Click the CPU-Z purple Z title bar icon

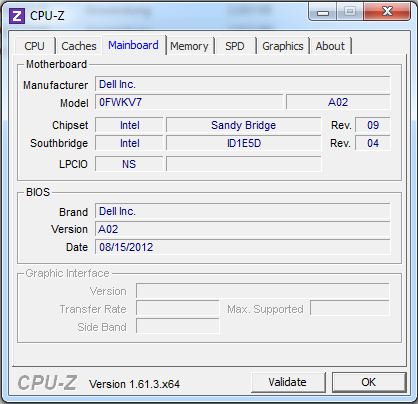tap(16, 16)
